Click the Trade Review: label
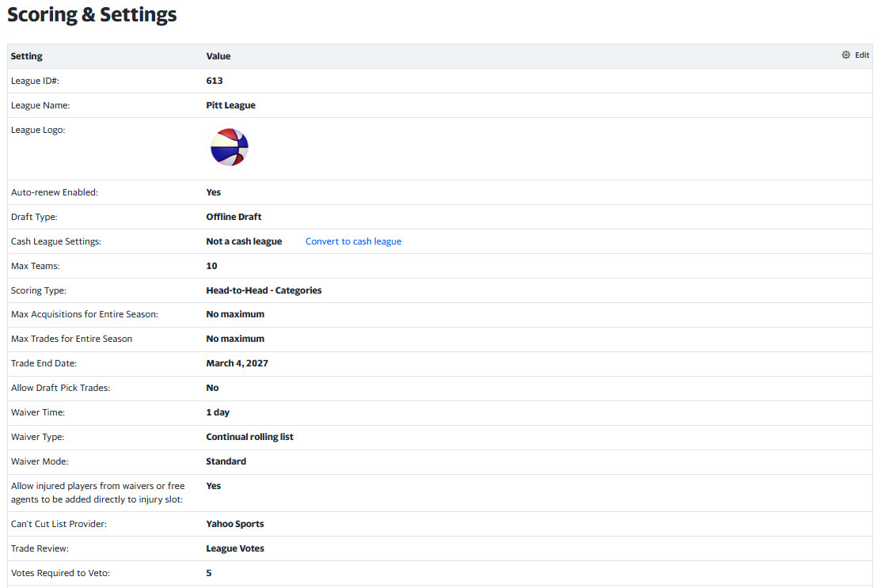 point(40,548)
